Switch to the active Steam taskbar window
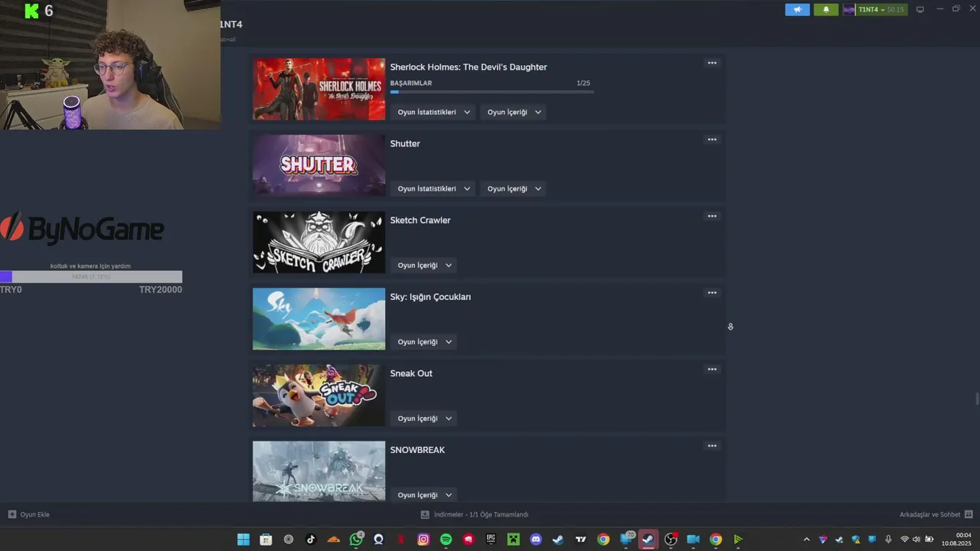Image resolution: width=980 pixels, height=551 pixels. coord(648,540)
